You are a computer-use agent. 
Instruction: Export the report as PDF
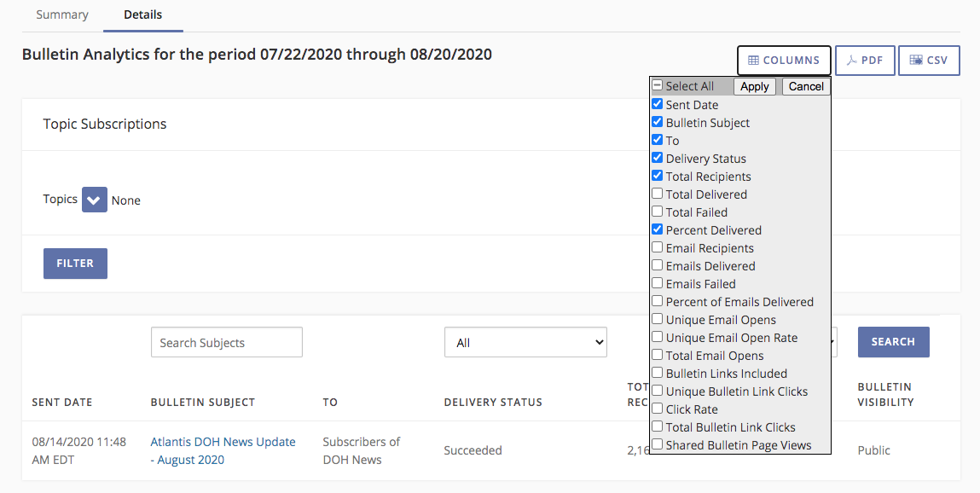(x=864, y=60)
